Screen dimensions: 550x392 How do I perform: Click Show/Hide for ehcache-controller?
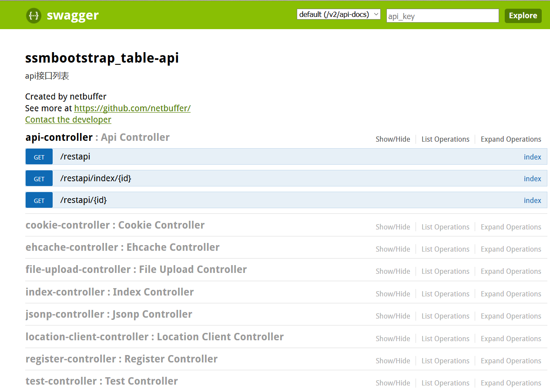click(393, 249)
